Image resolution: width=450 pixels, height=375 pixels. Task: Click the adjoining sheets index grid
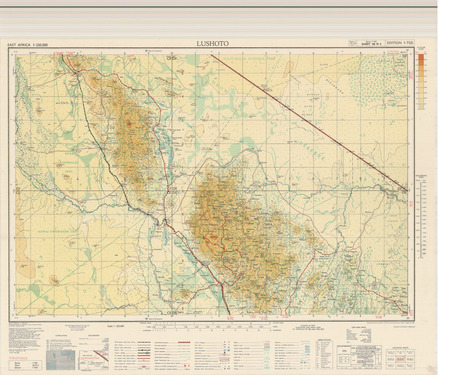tap(401, 359)
